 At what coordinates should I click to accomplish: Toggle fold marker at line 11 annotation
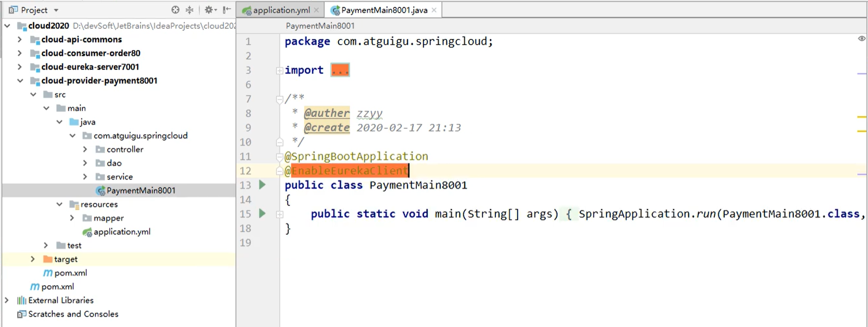pyautogui.click(x=280, y=157)
